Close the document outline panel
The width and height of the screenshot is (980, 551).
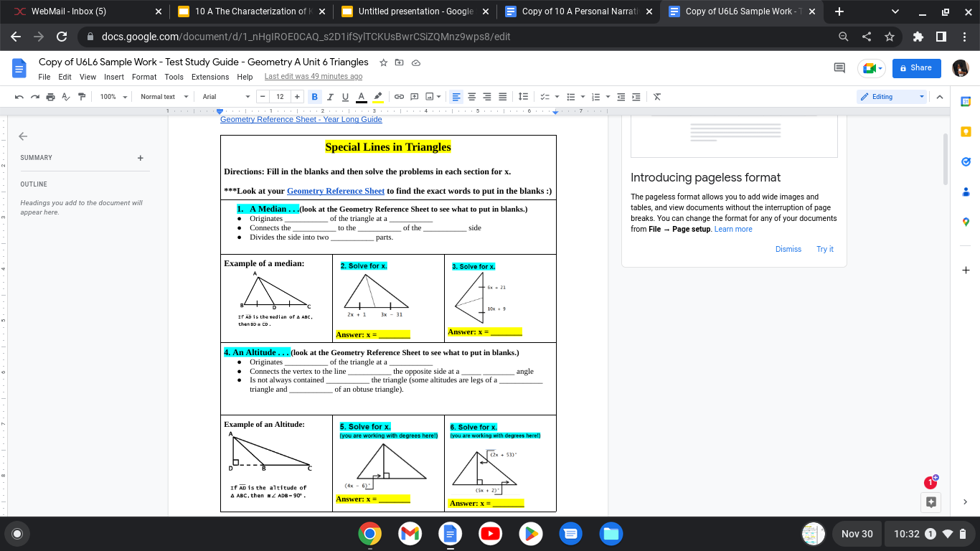pos(23,136)
